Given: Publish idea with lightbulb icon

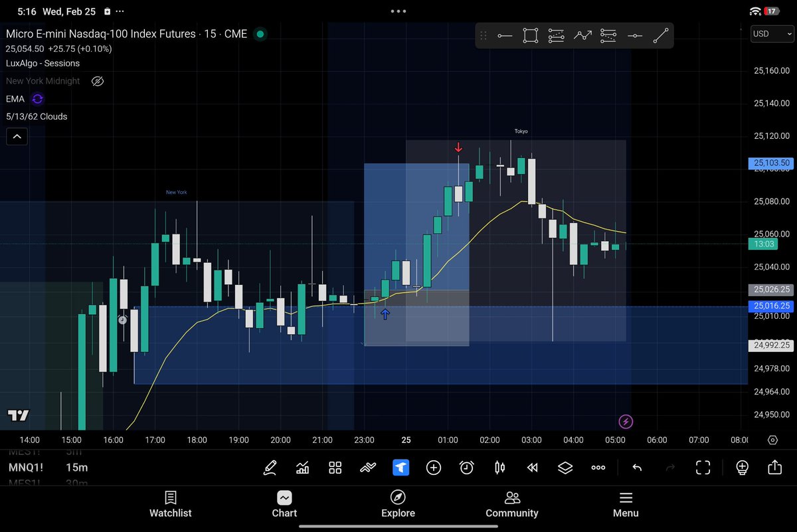Looking at the screenshot, I should [742, 468].
